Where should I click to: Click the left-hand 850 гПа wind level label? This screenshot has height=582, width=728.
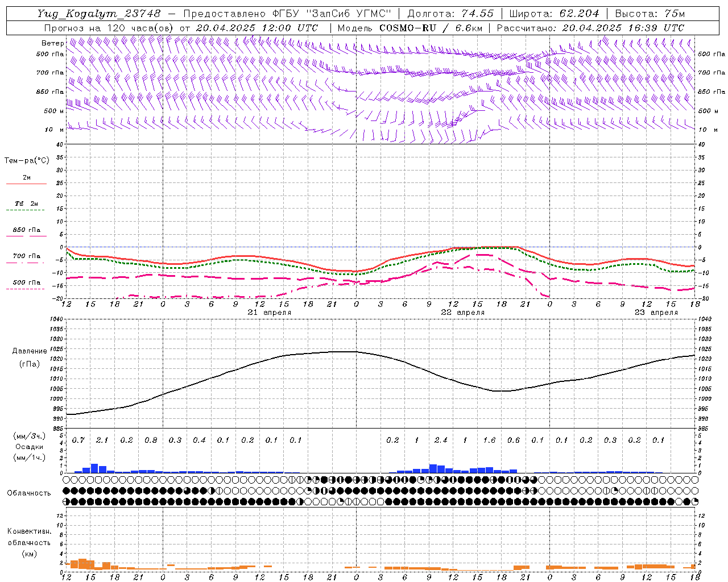coord(50,92)
